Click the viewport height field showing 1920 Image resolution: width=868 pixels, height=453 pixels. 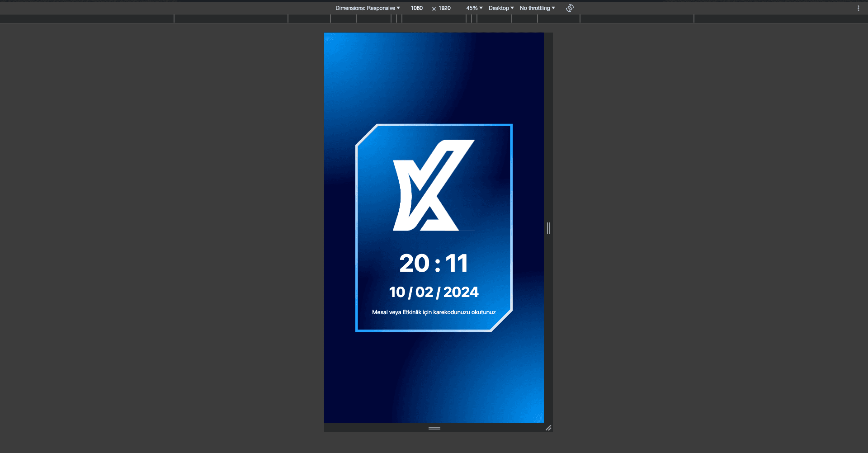pyautogui.click(x=444, y=8)
